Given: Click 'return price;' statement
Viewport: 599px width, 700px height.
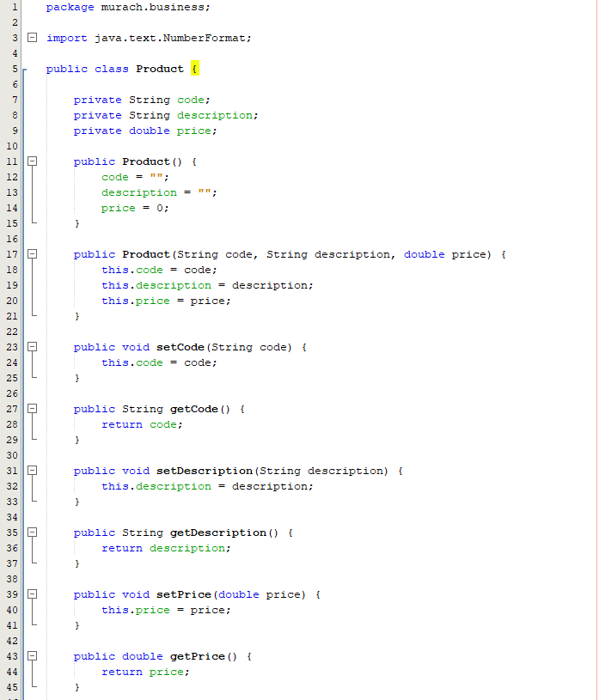Looking at the screenshot, I should (145, 672).
